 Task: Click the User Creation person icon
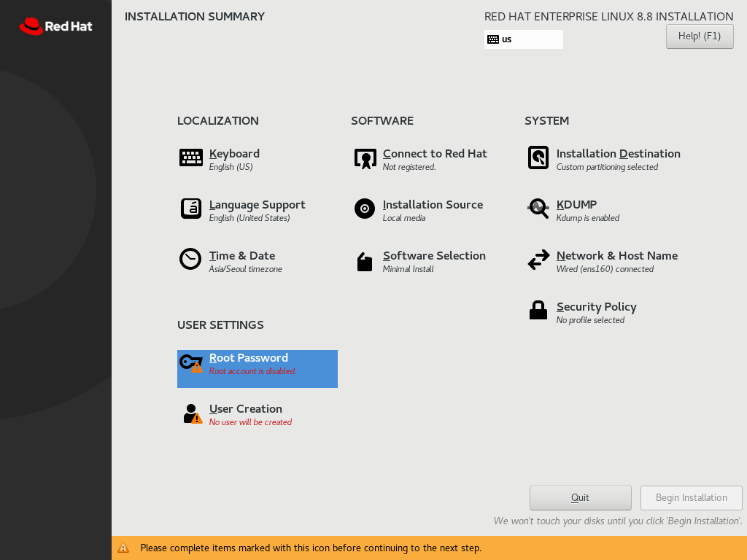193,413
